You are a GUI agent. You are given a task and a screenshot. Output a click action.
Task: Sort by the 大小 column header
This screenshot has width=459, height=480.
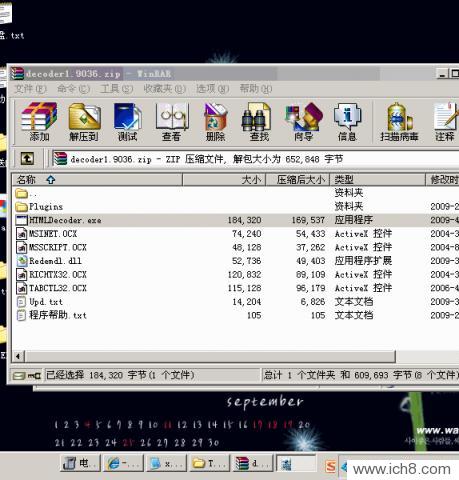(x=224, y=180)
